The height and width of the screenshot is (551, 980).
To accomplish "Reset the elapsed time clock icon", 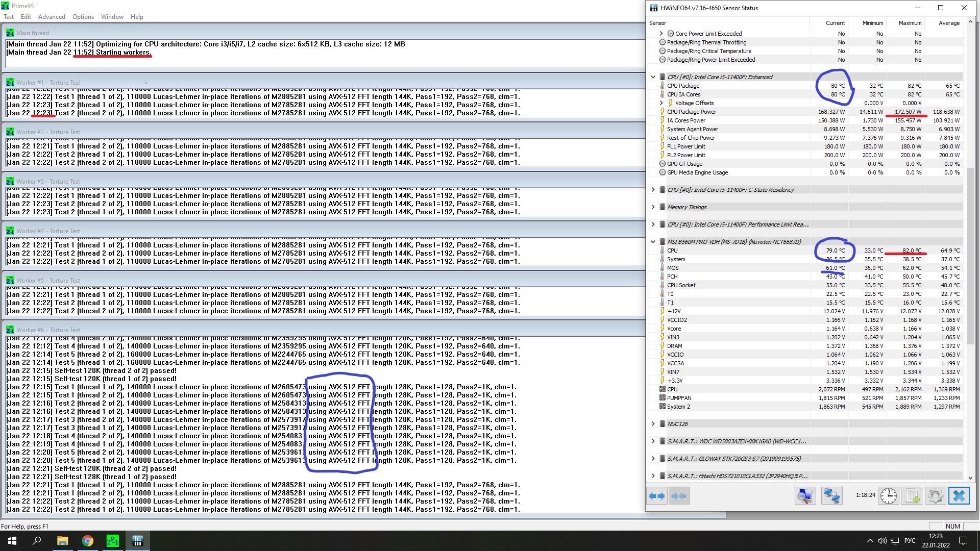I will (889, 496).
